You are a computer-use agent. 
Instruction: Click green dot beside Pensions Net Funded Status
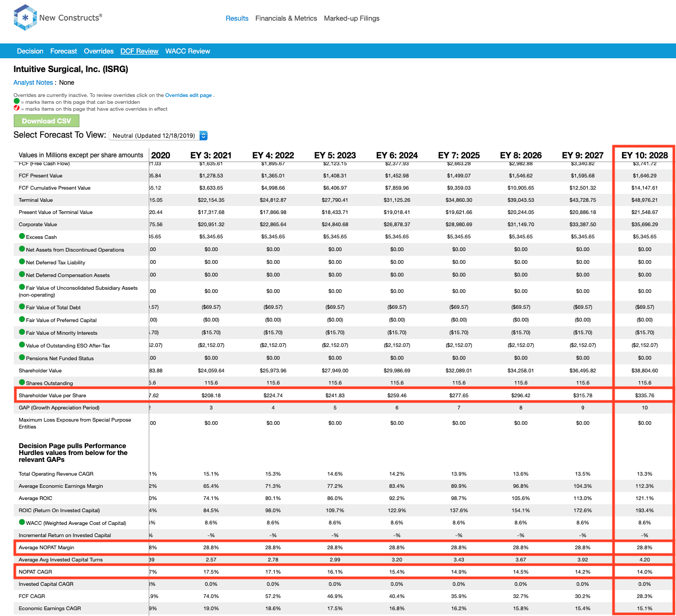pyautogui.click(x=22, y=358)
